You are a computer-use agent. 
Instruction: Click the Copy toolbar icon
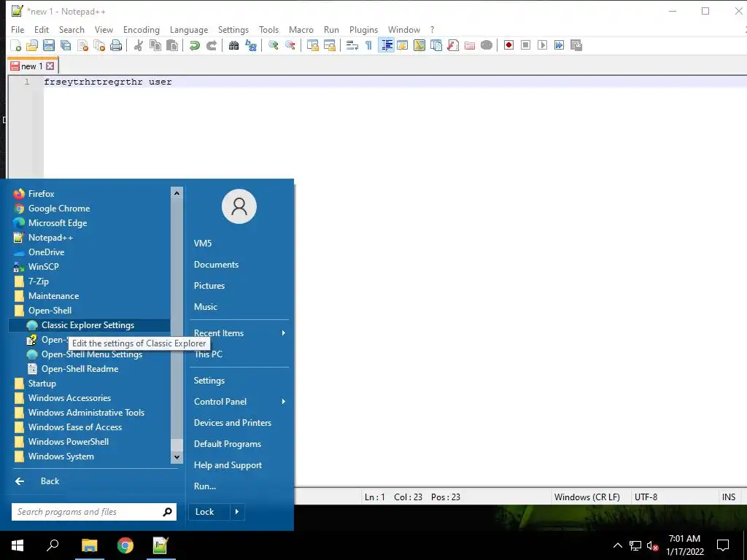pos(155,45)
